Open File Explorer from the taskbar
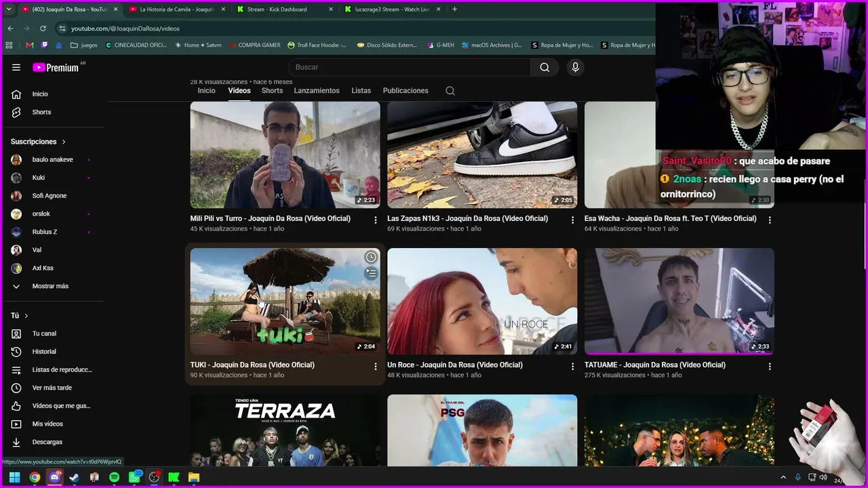The width and height of the screenshot is (868, 488). click(194, 477)
